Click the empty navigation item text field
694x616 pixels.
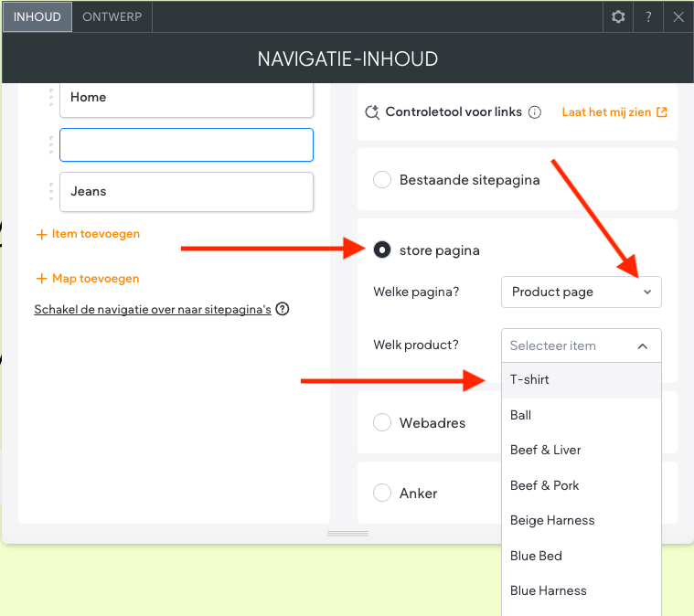pyautogui.click(x=187, y=144)
